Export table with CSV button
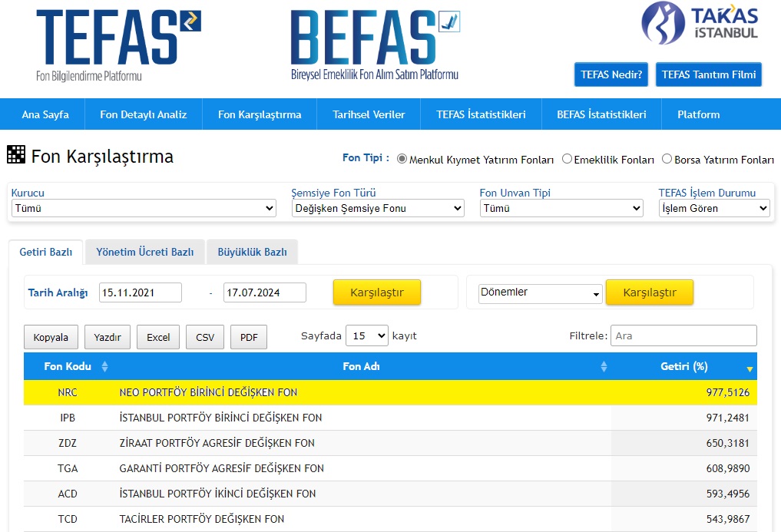The height and width of the screenshot is (532, 781). pos(205,337)
